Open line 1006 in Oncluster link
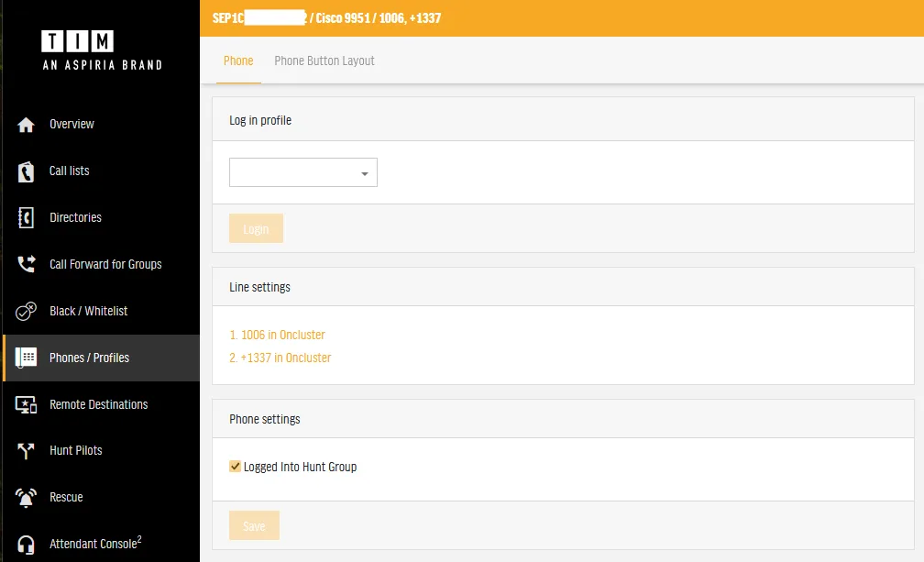Viewport: 924px width, 562px height. coord(277,335)
